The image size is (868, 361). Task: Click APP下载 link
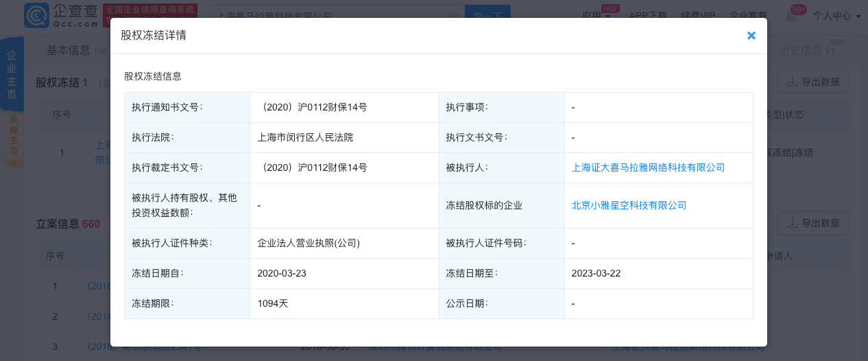coord(648,15)
